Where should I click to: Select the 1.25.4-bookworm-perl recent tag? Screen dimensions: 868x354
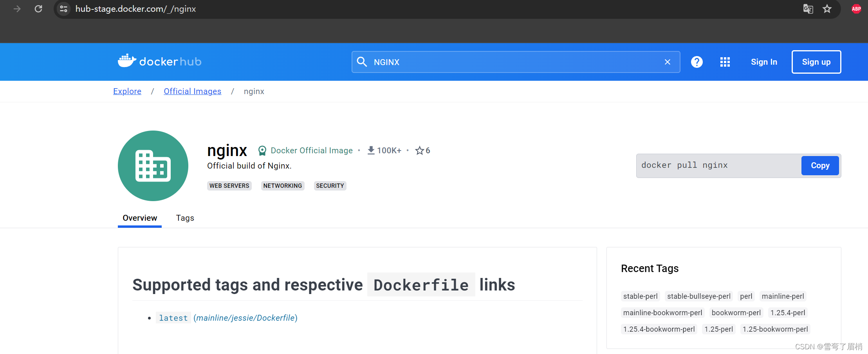click(659, 329)
